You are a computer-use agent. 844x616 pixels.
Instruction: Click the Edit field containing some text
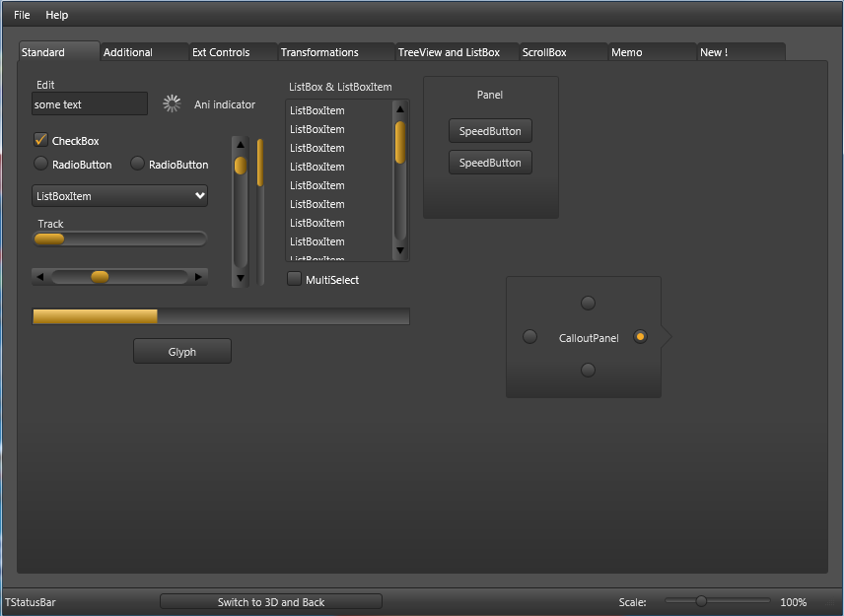[90, 103]
